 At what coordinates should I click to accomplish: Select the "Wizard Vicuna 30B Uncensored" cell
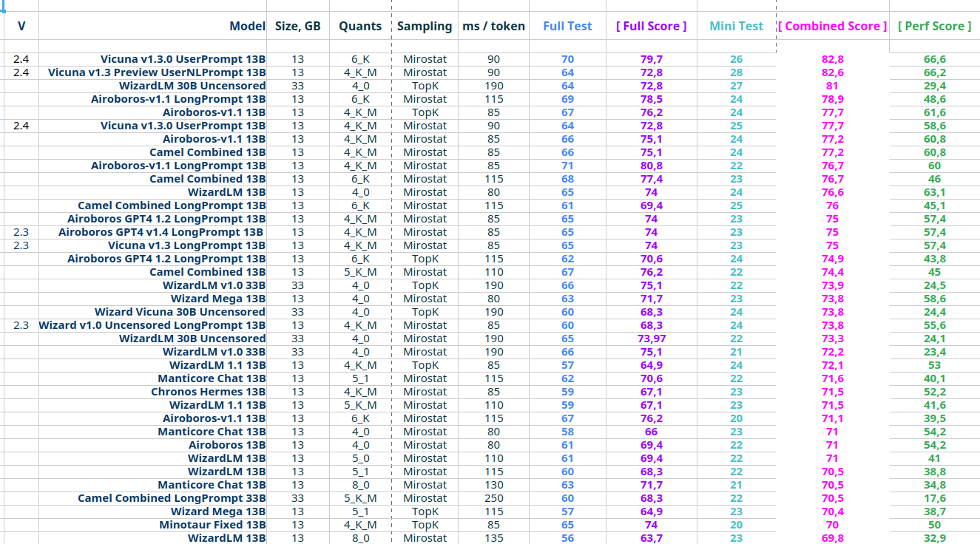click(x=152, y=312)
